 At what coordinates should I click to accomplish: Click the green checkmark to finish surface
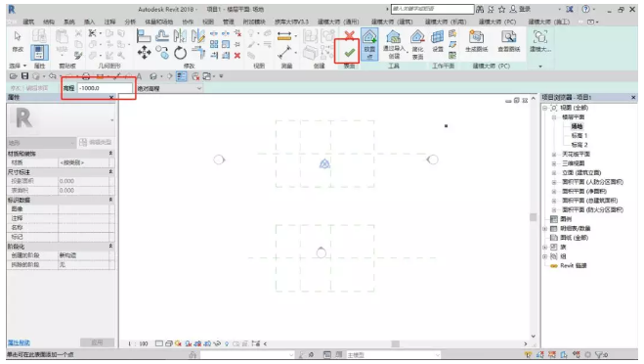click(350, 53)
